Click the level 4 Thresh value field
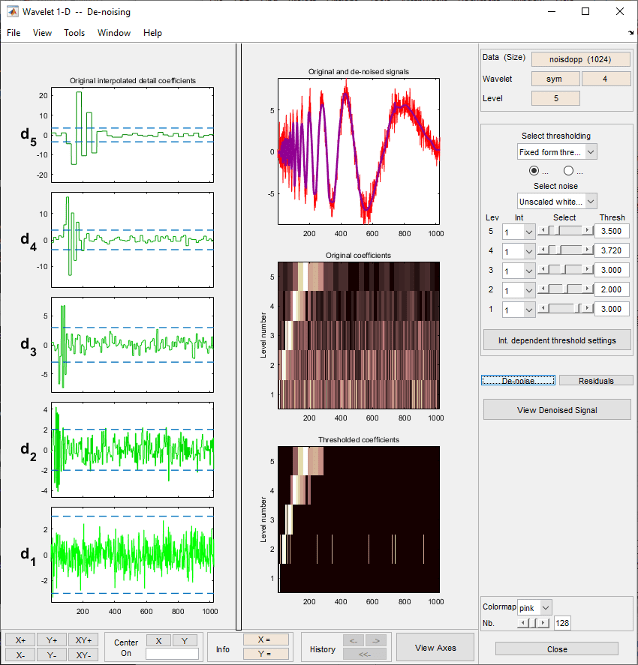This screenshot has width=638, height=665. click(610, 250)
